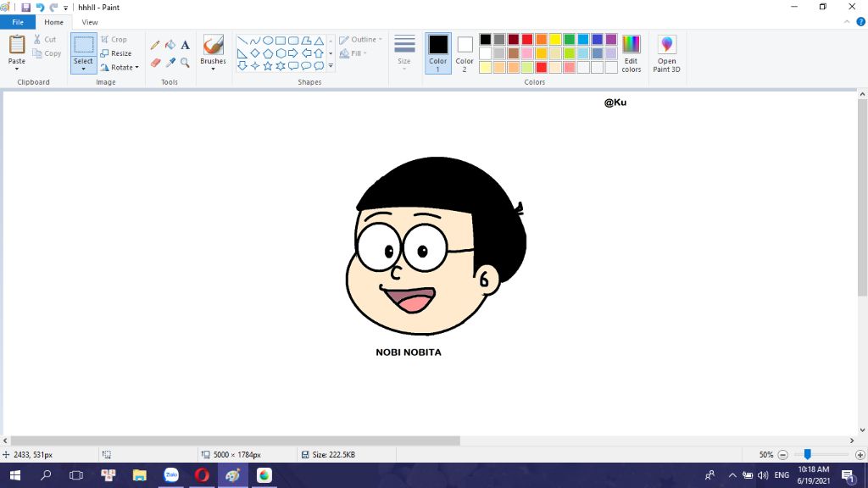Viewport: 868px width, 488px height.
Task: Click the horizontal scrollbar thumb
Action: [236, 441]
